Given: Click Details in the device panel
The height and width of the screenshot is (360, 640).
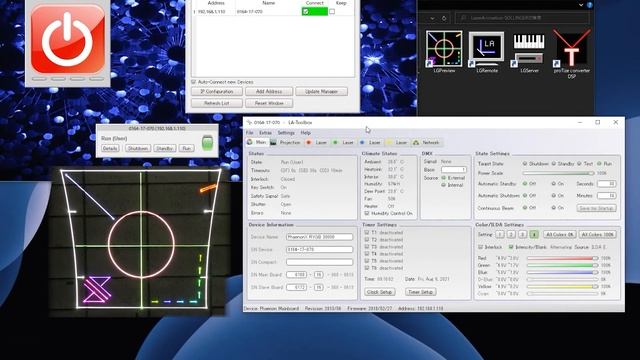Looking at the screenshot, I should pyautogui.click(x=110, y=148).
